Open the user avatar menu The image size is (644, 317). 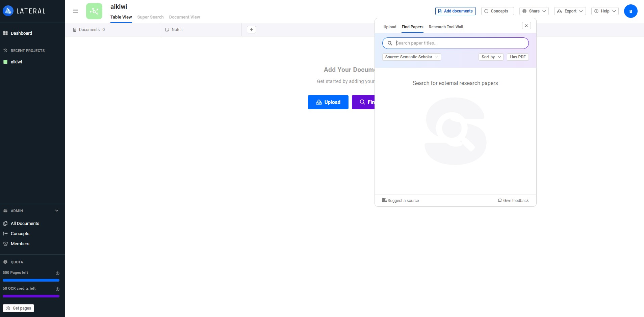[x=630, y=11]
